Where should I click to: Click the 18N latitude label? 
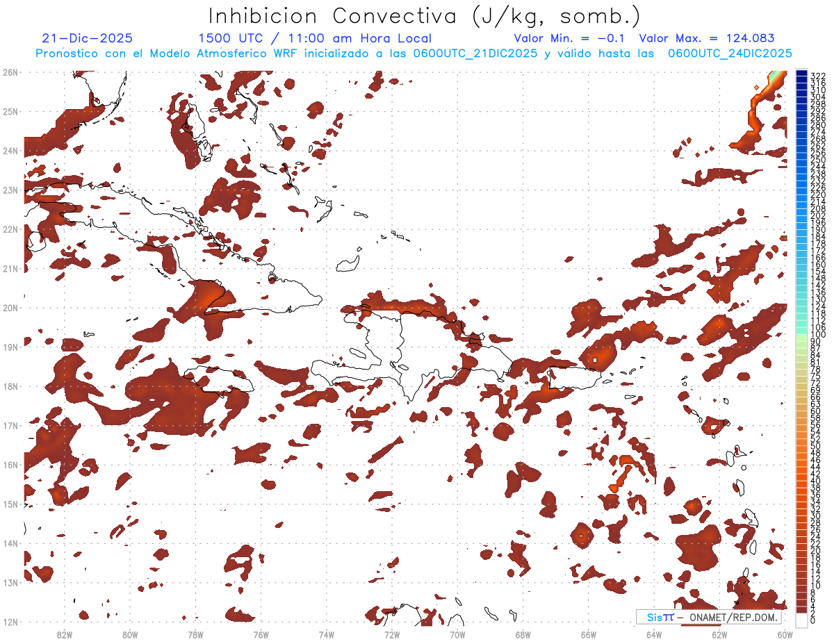10,386
